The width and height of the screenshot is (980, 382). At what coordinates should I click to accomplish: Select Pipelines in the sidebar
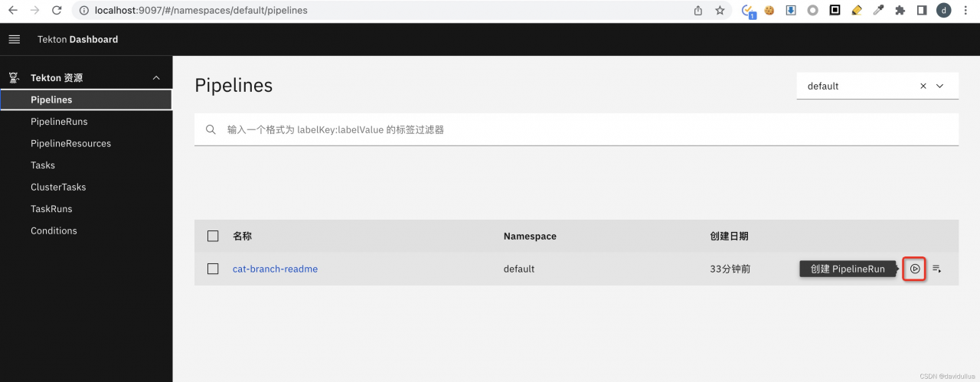[x=86, y=100]
